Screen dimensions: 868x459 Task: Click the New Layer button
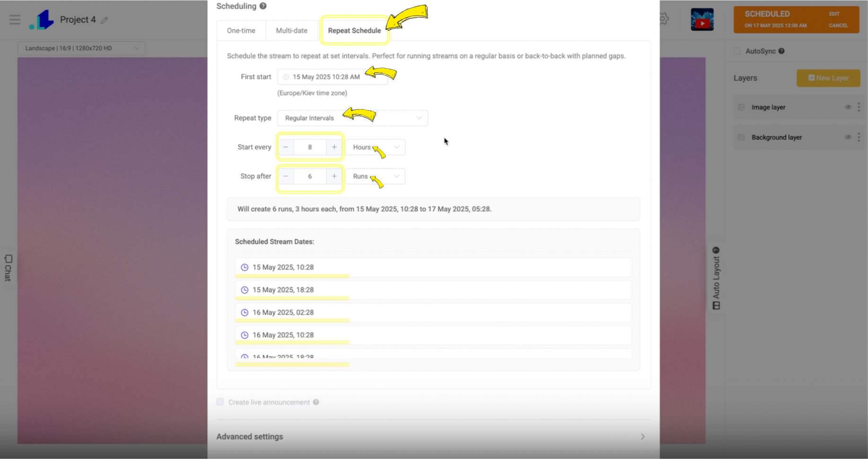tap(828, 78)
